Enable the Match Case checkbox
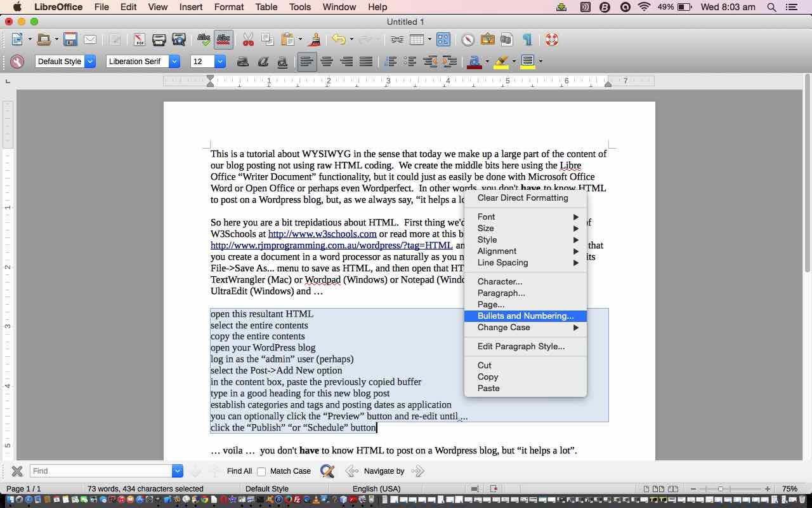Screen dimensions: 812x508 click(x=261, y=472)
